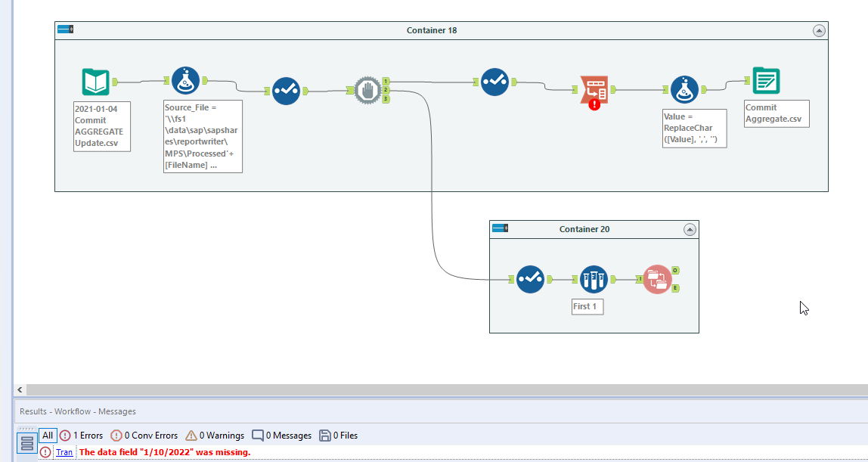Collapse Container 18 with its chevron
This screenshot has height=462, width=868.
pyautogui.click(x=819, y=31)
